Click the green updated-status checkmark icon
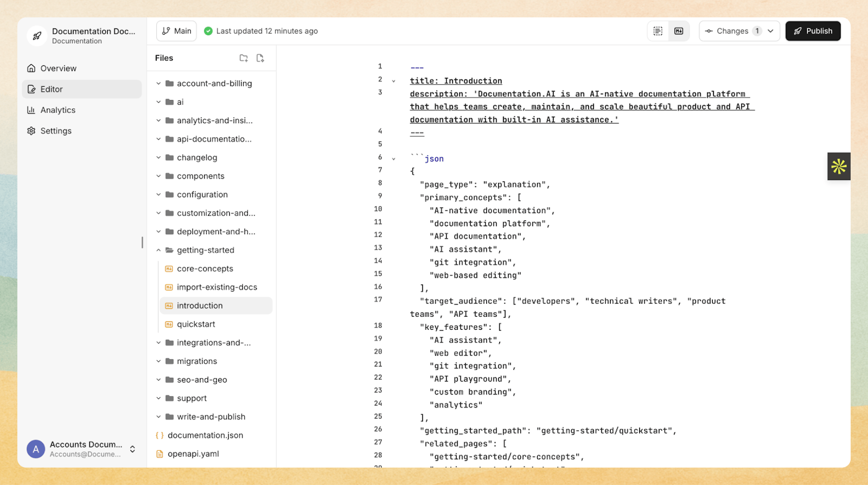The width and height of the screenshot is (868, 485). pos(208,31)
